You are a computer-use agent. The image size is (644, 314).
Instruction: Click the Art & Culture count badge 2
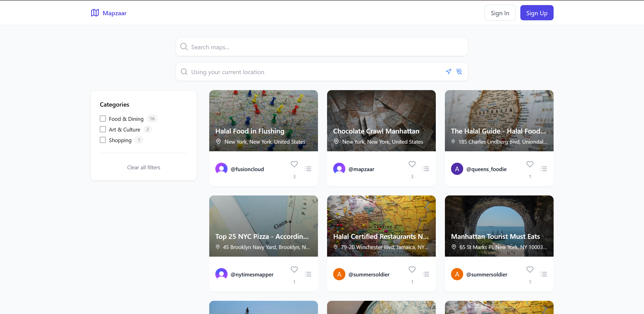click(x=148, y=129)
